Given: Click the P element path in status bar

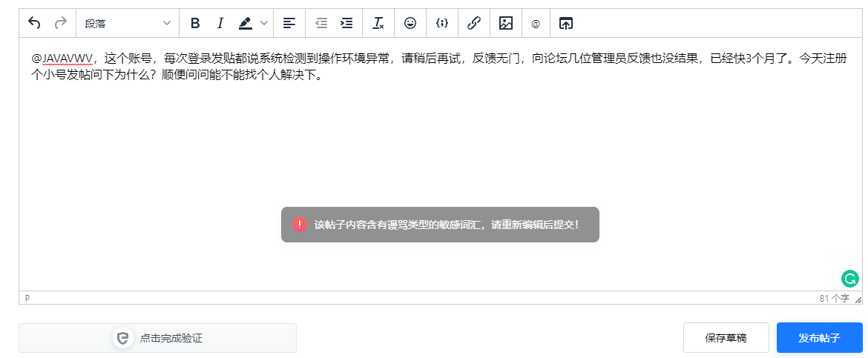Looking at the screenshot, I should pyautogui.click(x=27, y=298).
